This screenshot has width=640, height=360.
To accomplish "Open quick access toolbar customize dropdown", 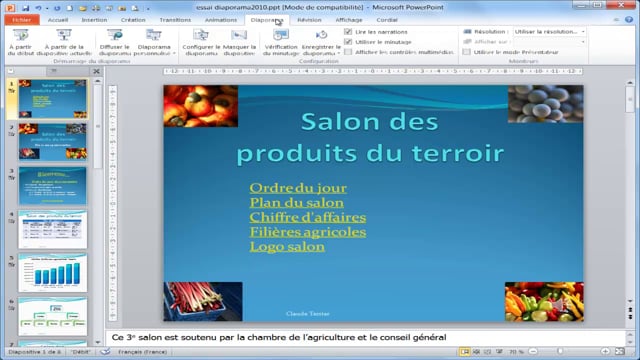I will coord(148,8).
